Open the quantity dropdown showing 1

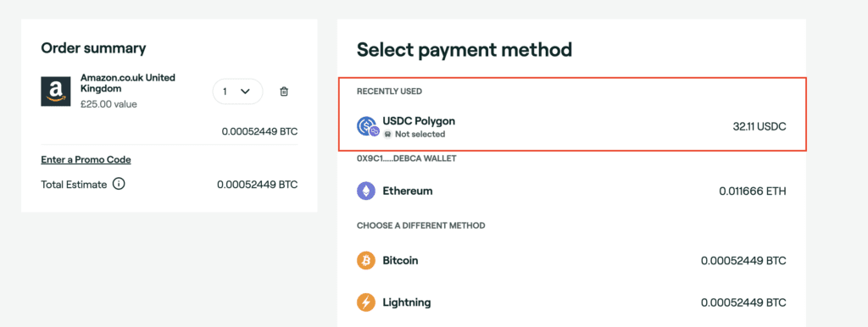coord(237,91)
